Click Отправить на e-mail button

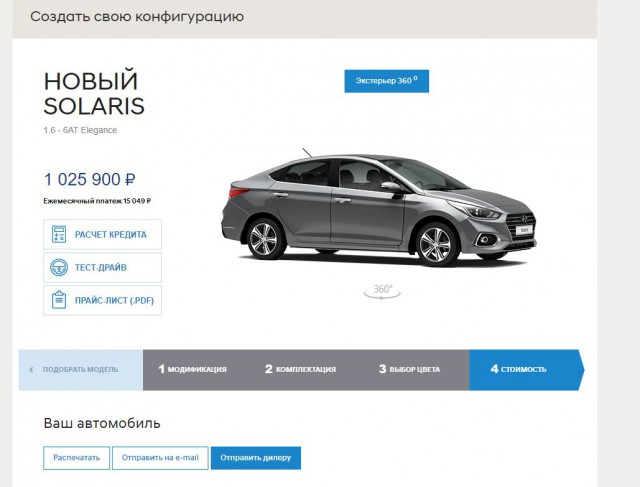click(x=160, y=458)
